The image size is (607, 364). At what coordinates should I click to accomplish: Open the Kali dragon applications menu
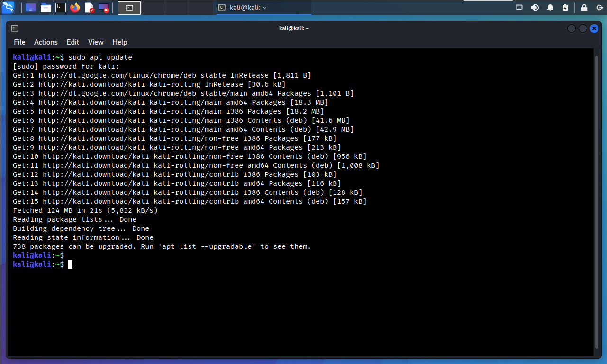[8, 8]
